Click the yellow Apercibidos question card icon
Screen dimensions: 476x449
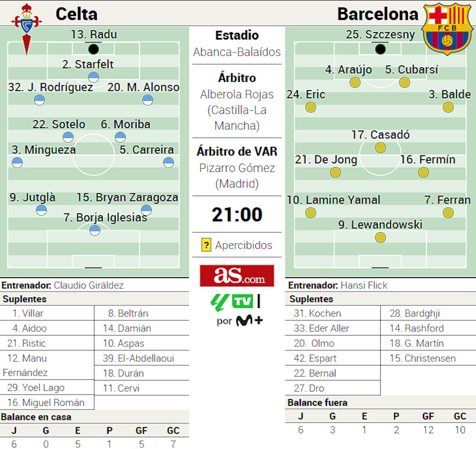pyautogui.click(x=206, y=245)
